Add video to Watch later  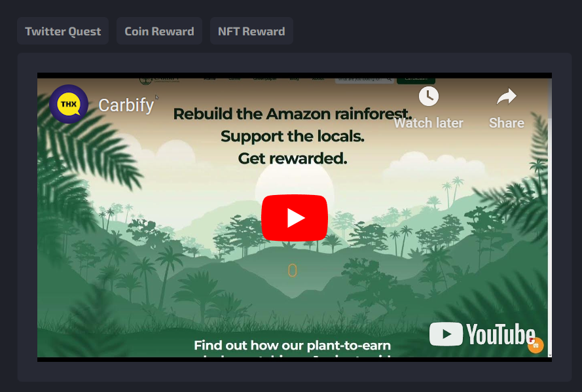click(x=428, y=108)
